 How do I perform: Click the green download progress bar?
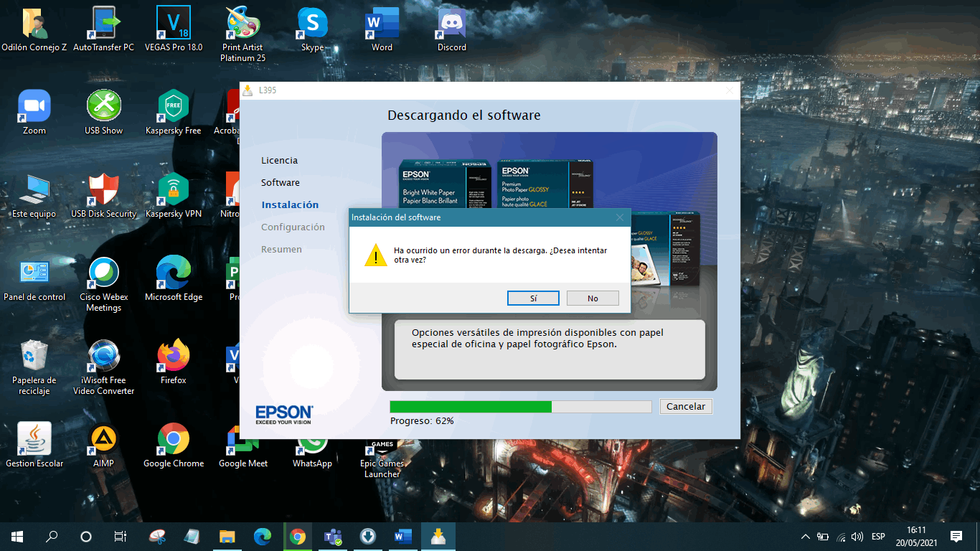[520, 407]
